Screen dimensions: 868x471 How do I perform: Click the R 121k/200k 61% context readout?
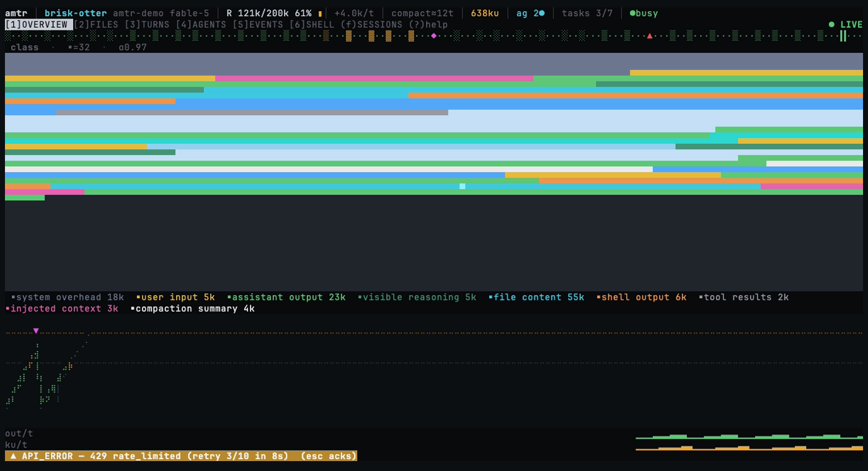pyautogui.click(x=269, y=13)
